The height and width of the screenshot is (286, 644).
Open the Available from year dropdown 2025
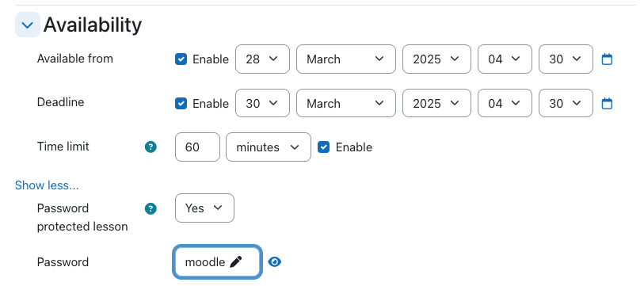click(x=436, y=59)
